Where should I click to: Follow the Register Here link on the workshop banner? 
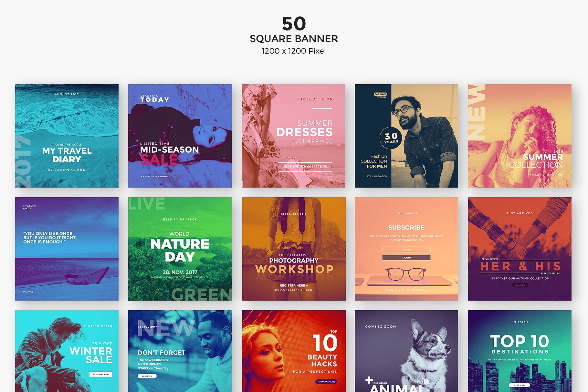tap(293, 285)
